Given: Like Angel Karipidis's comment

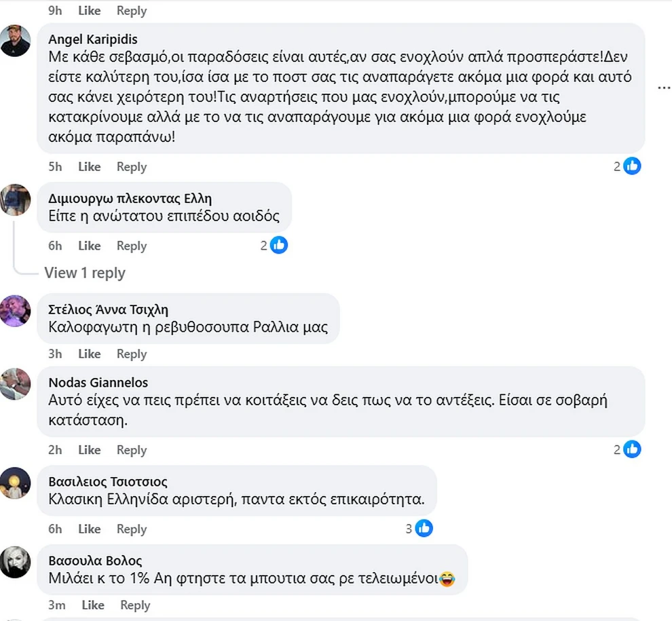Looking at the screenshot, I should coord(89,167).
